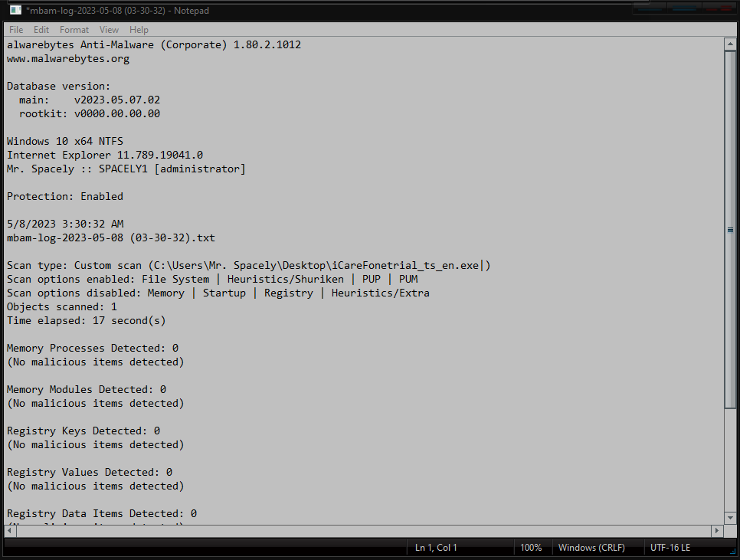
Task: Click 'Windows (CRLF)' in status bar
Action: [x=592, y=548]
